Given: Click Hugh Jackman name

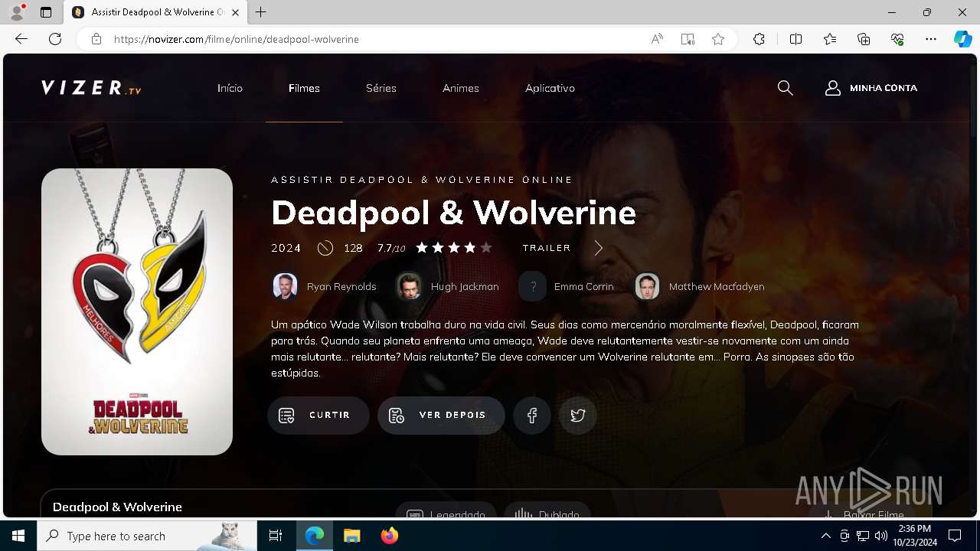Looking at the screenshot, I should pyautogui.click(x=465, y=286).
